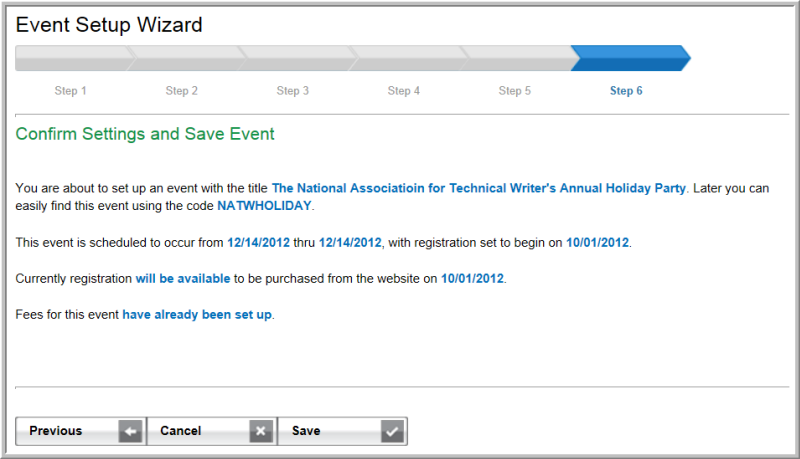Click the 10/01/2012 registration begin date
This screenshot has width=800, height=459.
[x=597, y=242]
